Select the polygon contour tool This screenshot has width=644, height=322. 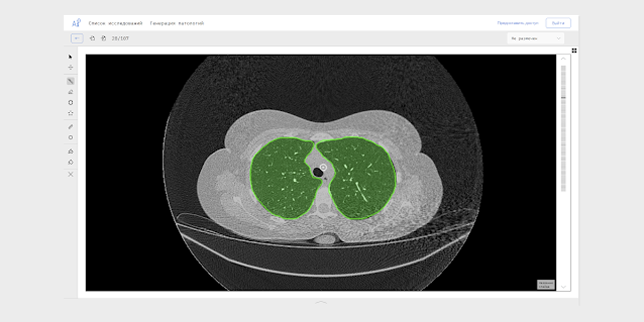click(70, 103)
